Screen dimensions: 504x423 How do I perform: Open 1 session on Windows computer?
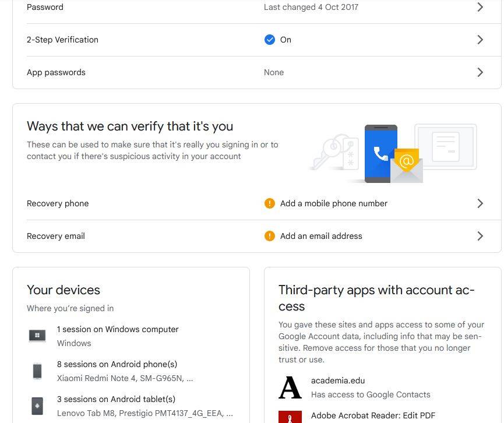[x=118, y=329]
